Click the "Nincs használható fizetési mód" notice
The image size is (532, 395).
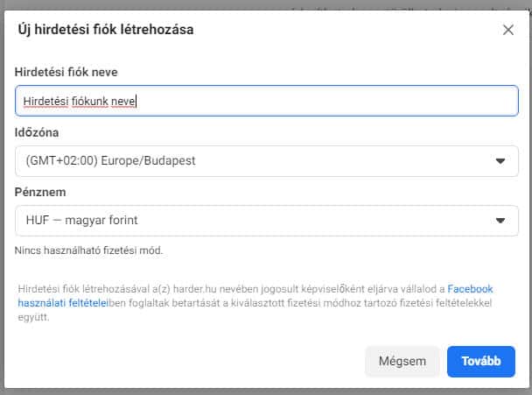pyautogui.click(x=88, y=250)
